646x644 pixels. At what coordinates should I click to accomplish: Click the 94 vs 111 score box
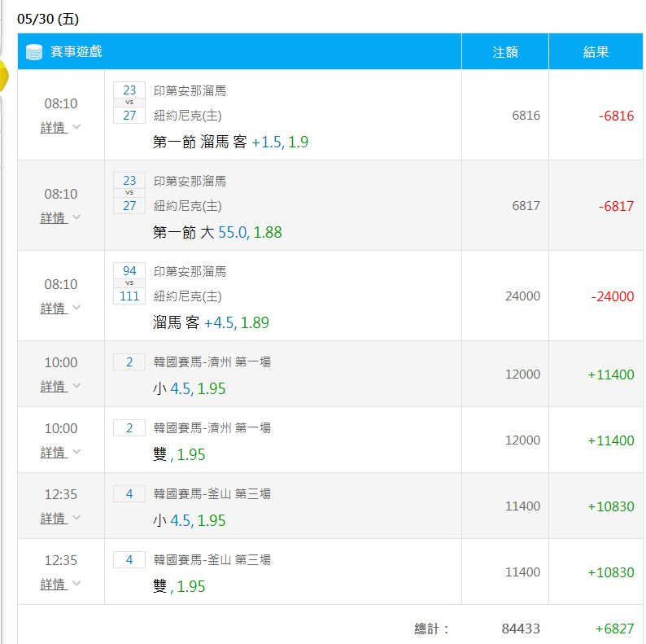point(129,283)
